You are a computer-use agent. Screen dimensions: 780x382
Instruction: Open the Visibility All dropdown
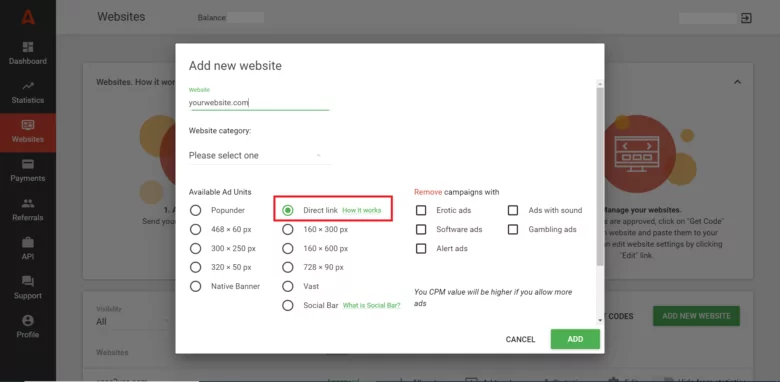pos(132,321)
